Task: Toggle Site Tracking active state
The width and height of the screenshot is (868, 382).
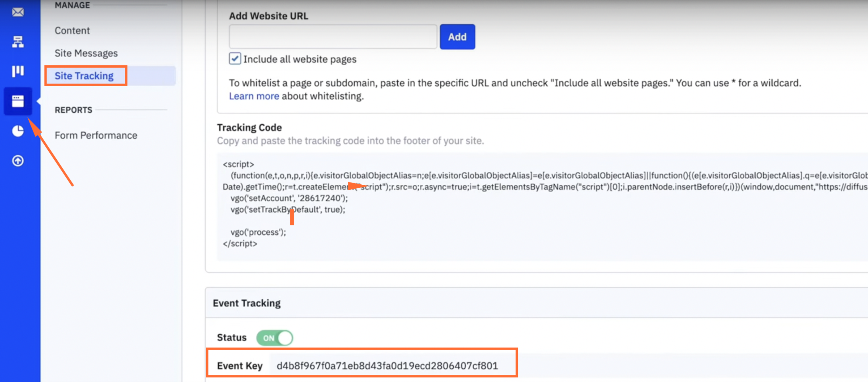Action: pyautogui.click(x=84, y=75)
